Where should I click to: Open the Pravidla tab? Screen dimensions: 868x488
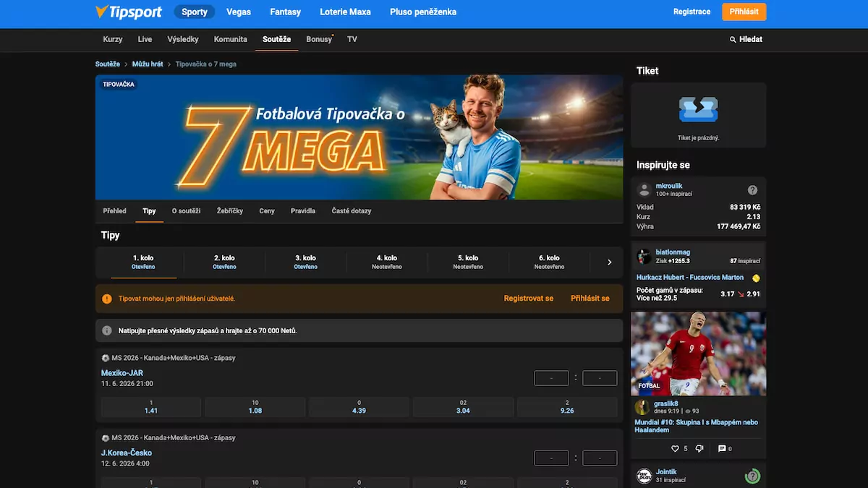[303, 211]
